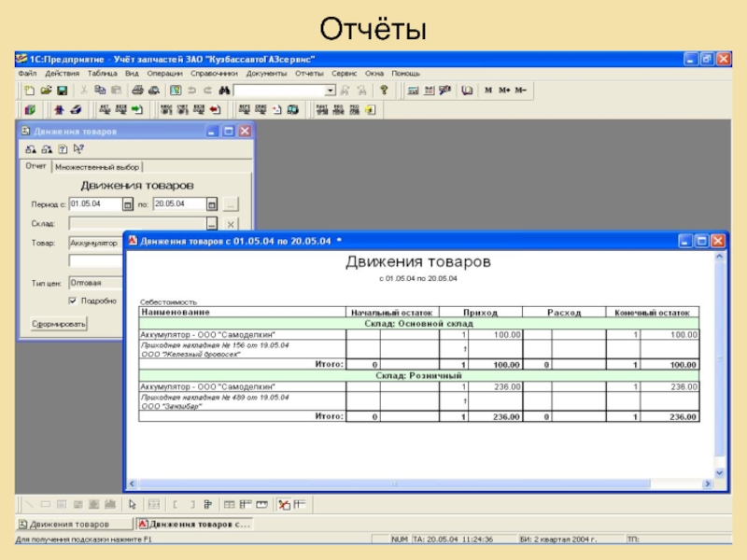747x560 pixels.
Task: Click the yellow Help question mark icon
Action: coord(384,91)
